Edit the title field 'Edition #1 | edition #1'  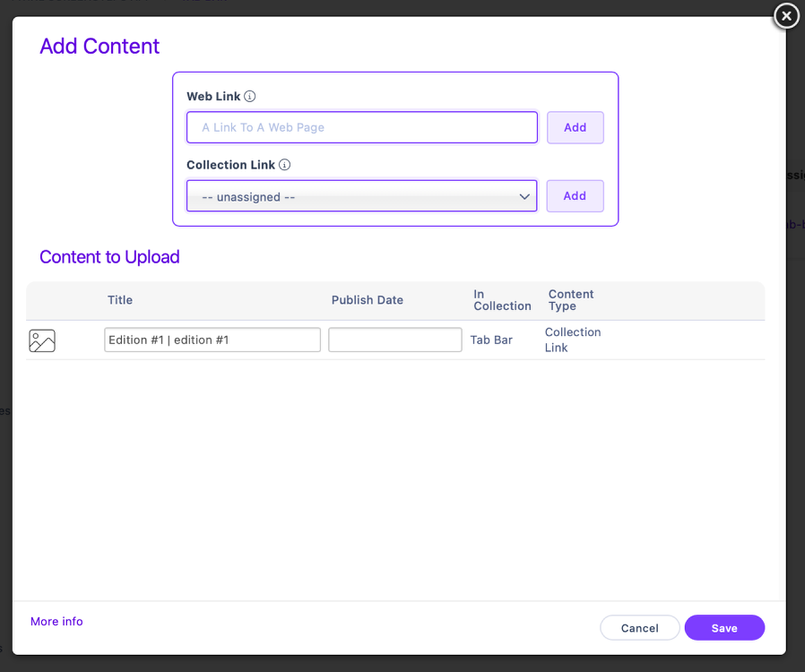click(212, 340)
